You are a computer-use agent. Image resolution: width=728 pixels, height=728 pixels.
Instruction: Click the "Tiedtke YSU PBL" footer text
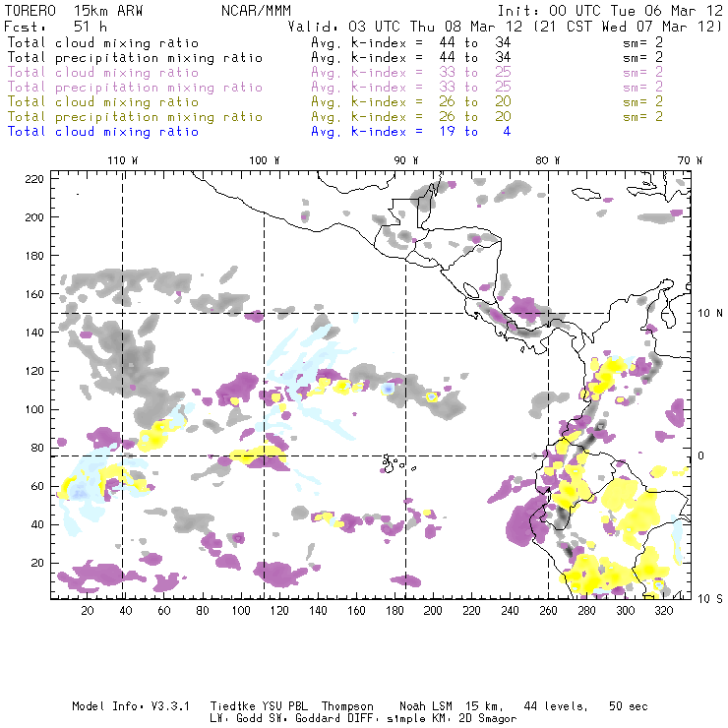[259, 706]
